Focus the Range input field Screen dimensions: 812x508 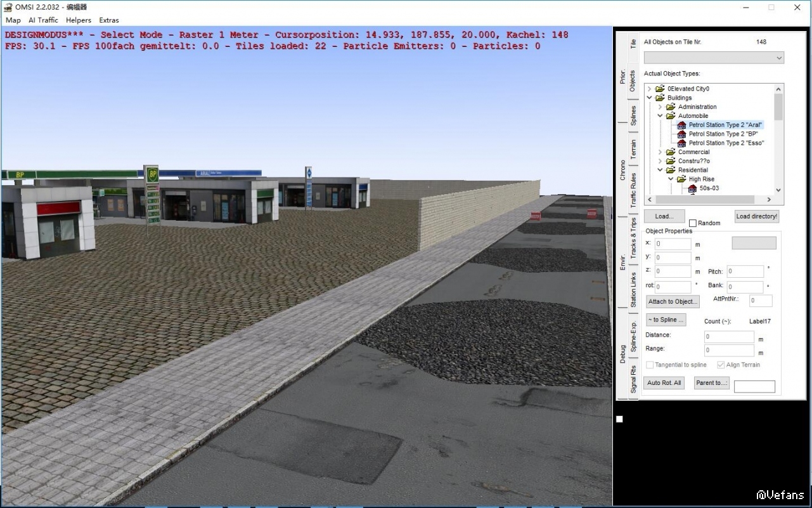point(729,351)
